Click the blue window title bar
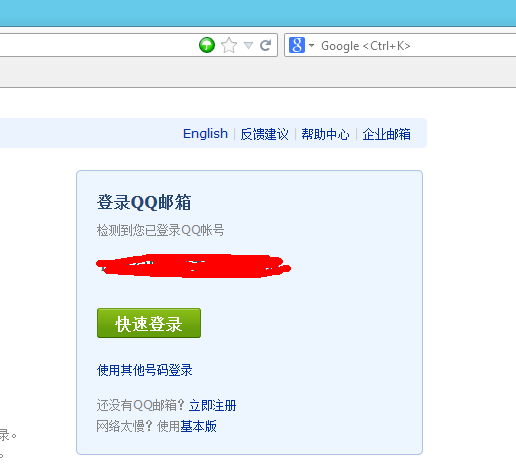Screen dimensions: 516x476 [258, 13]
